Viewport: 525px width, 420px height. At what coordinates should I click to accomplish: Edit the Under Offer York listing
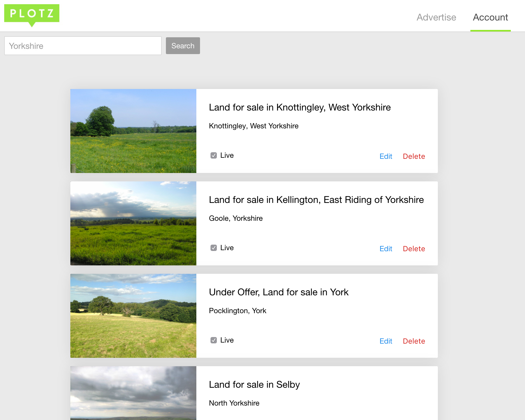[386, 341]
